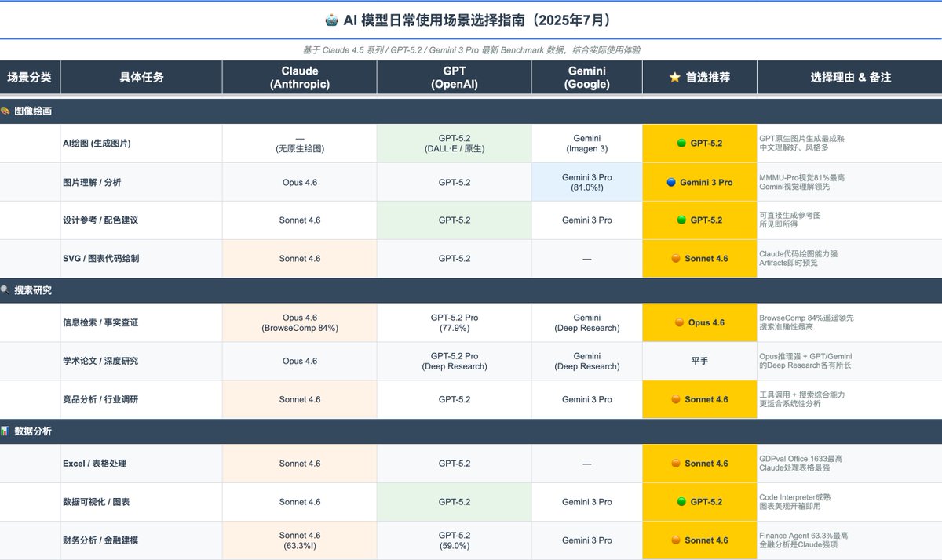Click the 数据分析 section heading

click(33, 431)
